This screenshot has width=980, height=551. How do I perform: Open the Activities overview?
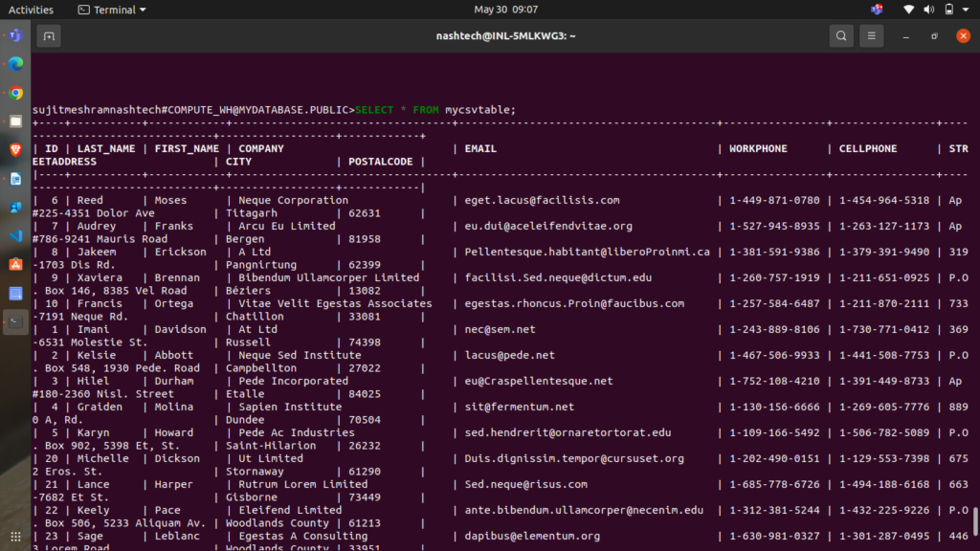[x=31, y=10]
